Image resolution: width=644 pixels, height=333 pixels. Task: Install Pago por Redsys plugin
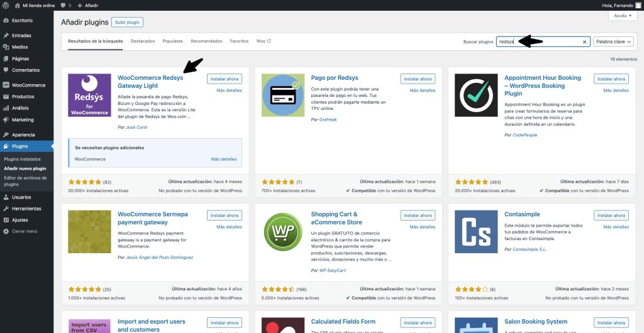click(418, 79)
